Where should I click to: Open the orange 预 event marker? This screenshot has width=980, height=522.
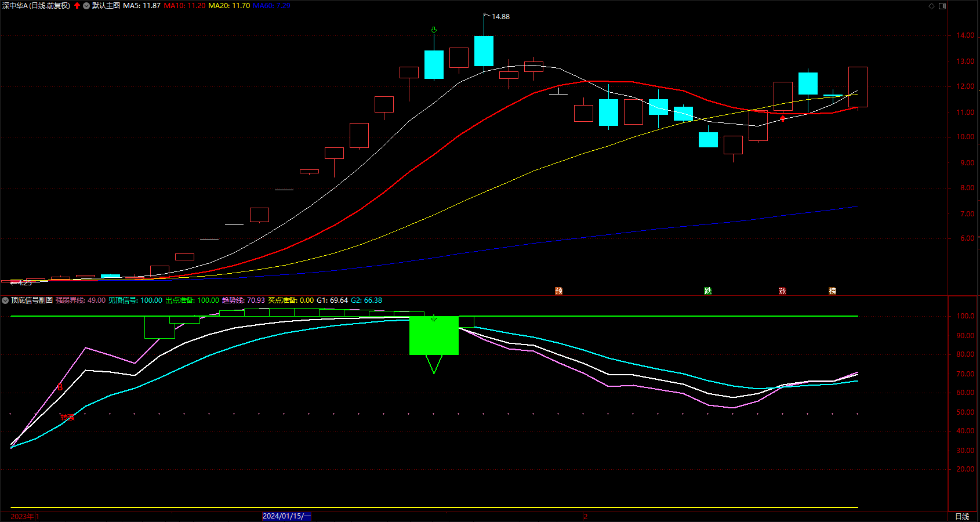[x=558, y=291]
